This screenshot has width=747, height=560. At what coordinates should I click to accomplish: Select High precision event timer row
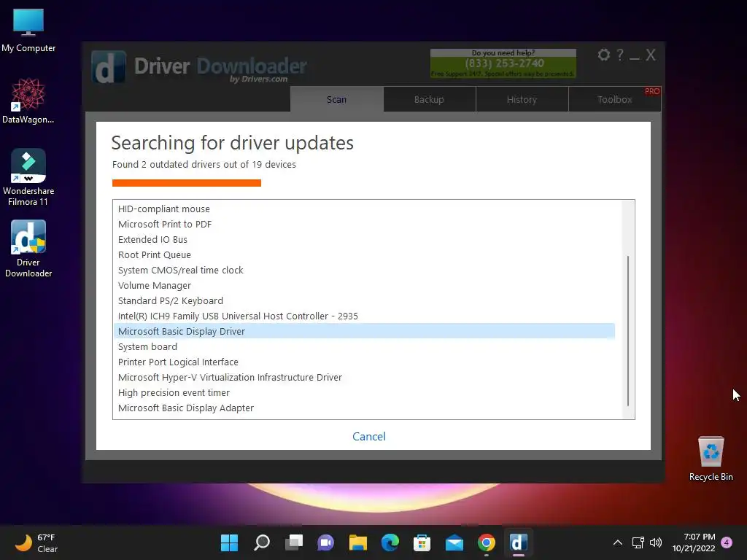(x=365, y=392)
